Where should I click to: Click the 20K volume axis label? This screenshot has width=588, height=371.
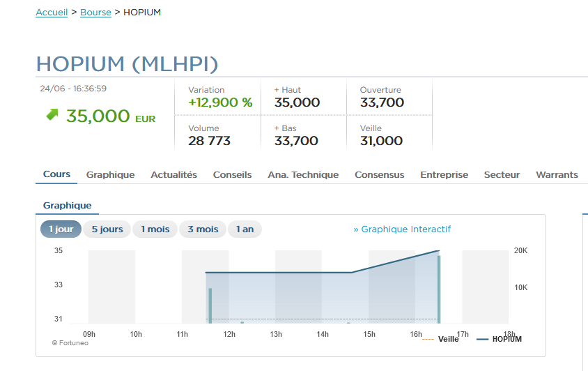[x=520, y=250]
